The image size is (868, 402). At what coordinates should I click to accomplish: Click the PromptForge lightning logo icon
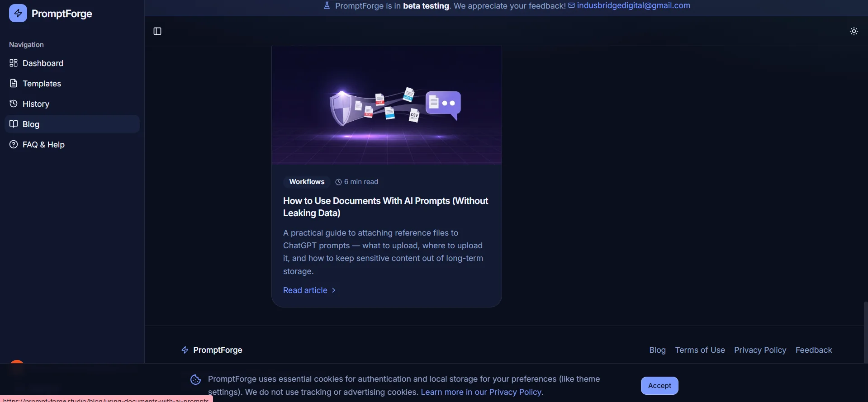pyautogui.click(x=18, y=13)
